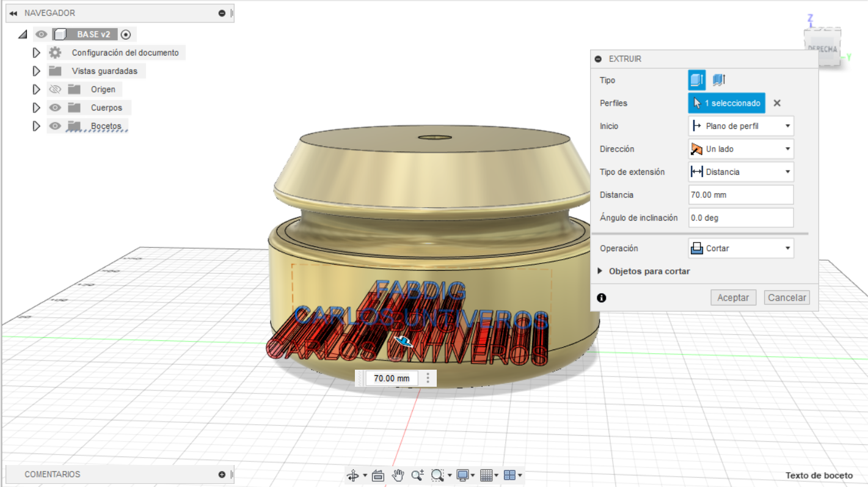The width and height of the screenshot is (868, 487).
Task: Select the Orbit tool icon
Action: (352, 475)
